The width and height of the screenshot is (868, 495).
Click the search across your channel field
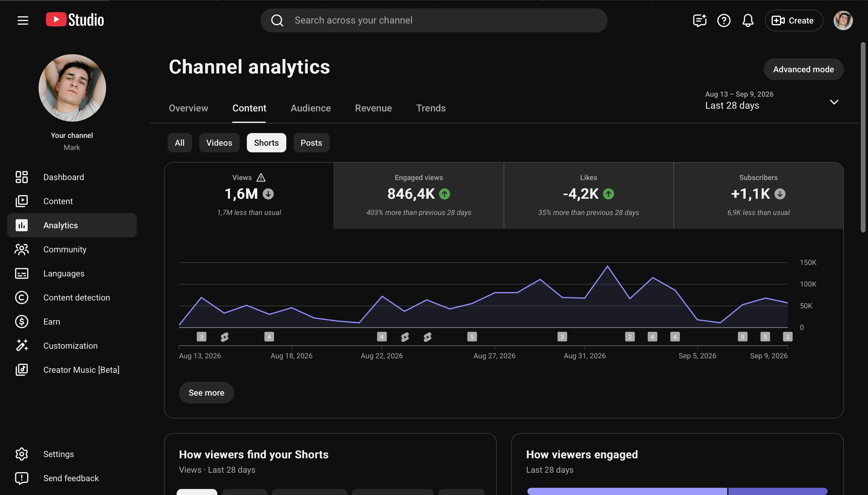434,20
